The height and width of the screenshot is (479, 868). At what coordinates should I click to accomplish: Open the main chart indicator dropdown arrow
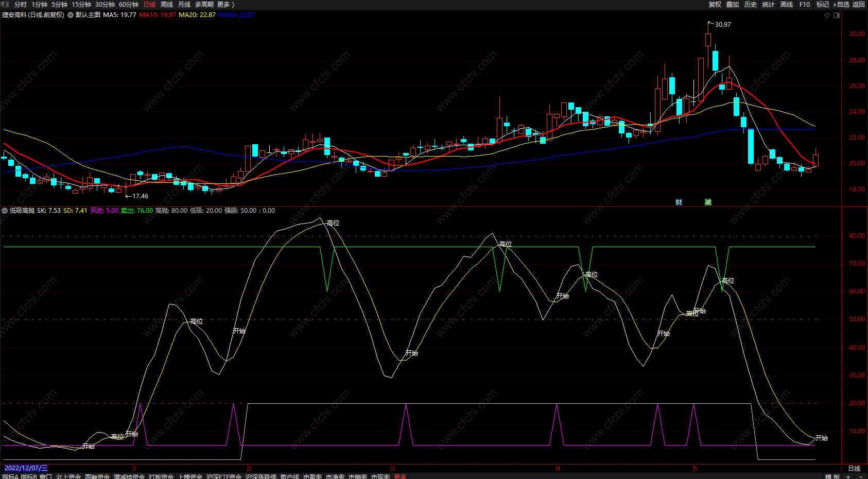tap(71, 15)
